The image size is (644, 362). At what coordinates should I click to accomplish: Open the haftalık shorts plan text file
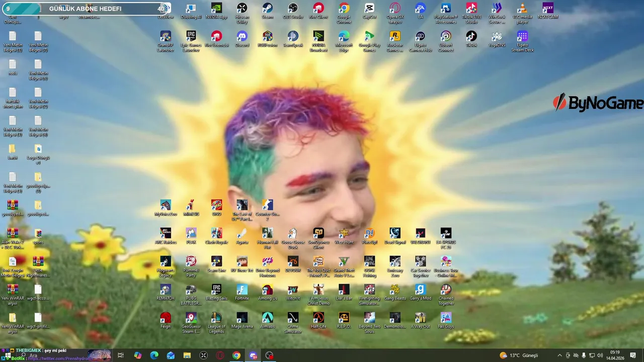tap(13, 98)
